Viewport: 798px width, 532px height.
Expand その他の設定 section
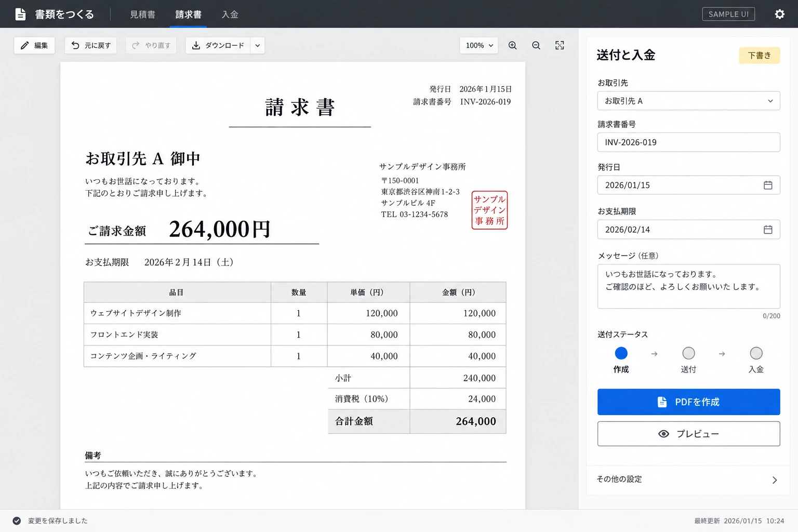688,480
